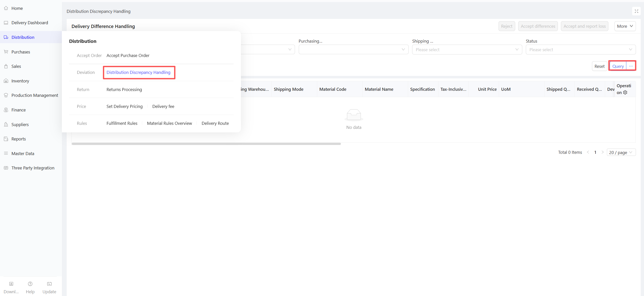Open the More actions dropdown
644x296 pixels.
click(x=625, y=26)
